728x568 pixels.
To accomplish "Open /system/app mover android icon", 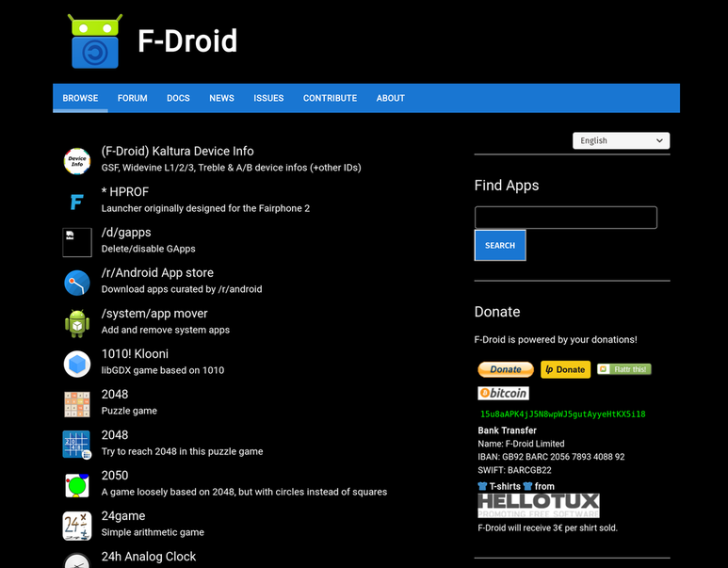I will point(77,323).
